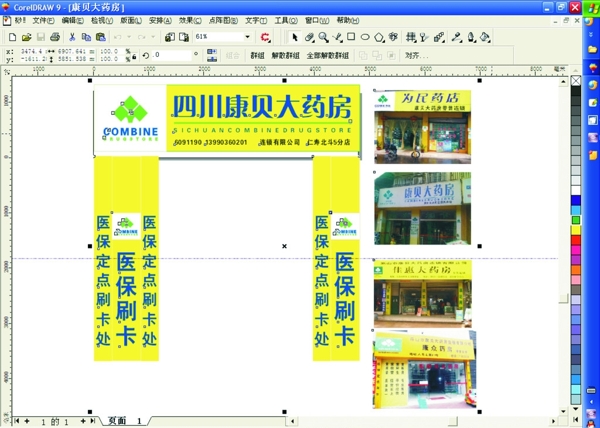Select the Spiral tool after Polygon
The width and height of the screenshot is (600, 428).
pyautogui.click(x=393, y=37)
